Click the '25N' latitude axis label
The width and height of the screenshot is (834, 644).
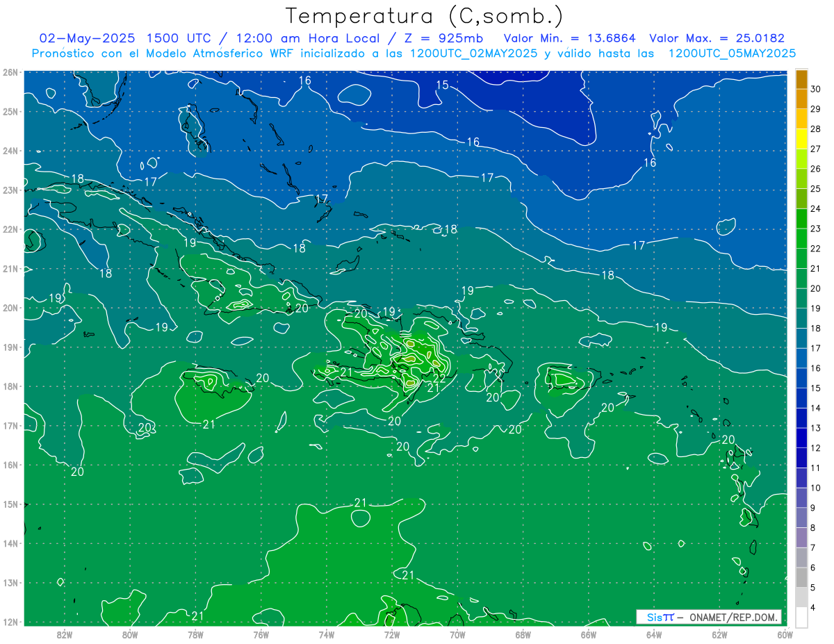tap(10, 111)
